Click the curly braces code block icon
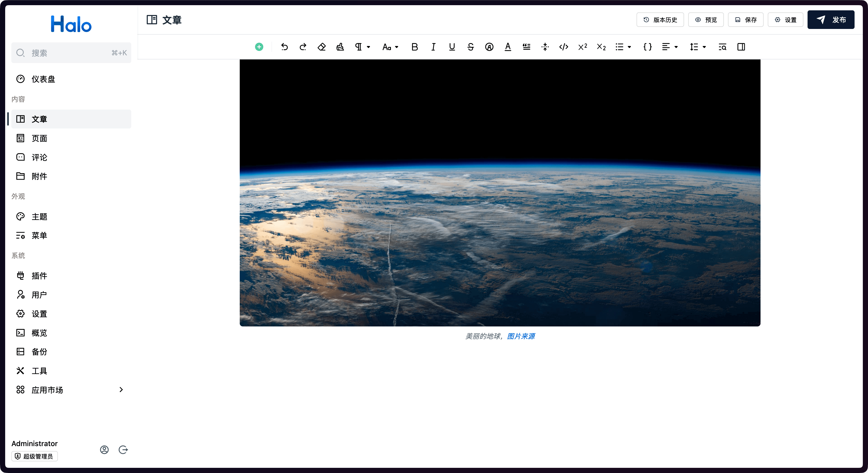 coord(647,47)
